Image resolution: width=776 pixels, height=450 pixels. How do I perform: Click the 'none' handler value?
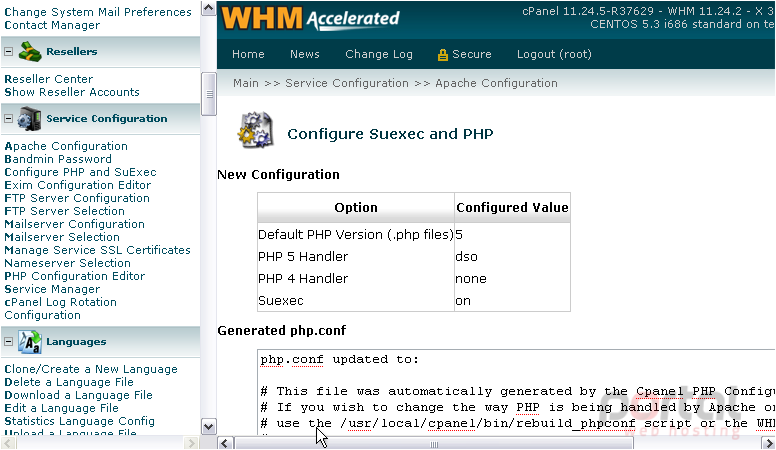471,279
